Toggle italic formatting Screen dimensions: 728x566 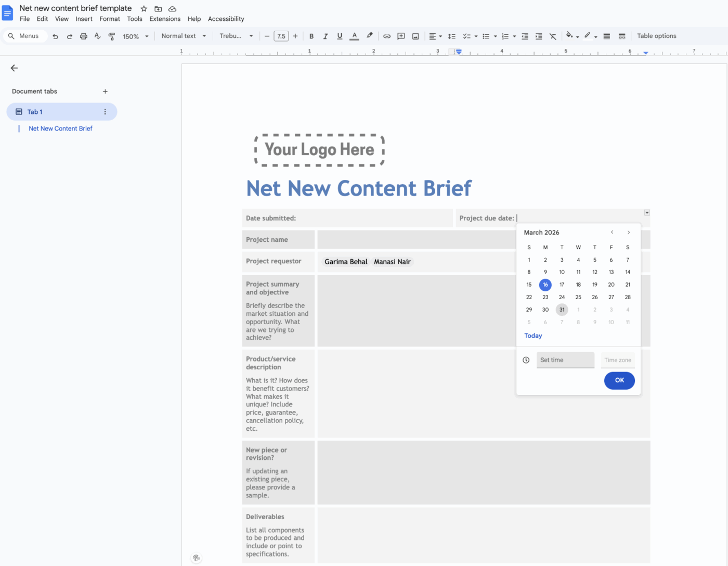[326, 36]
